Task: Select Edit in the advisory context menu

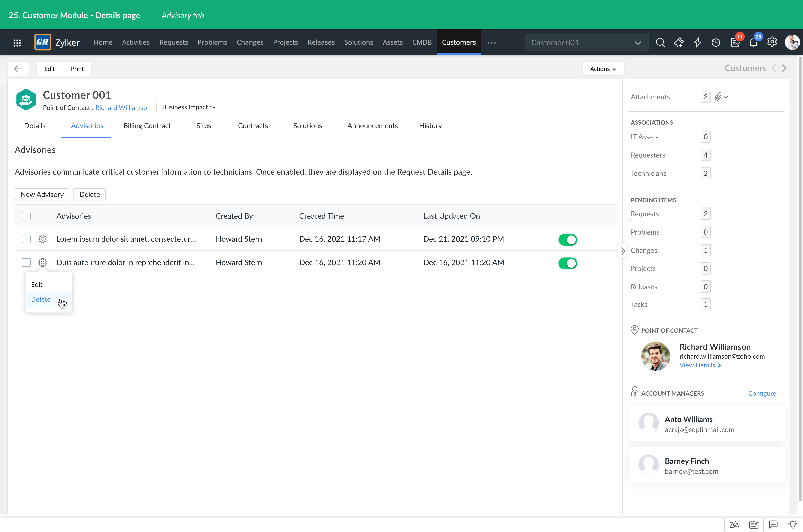Action: click(x=48, y=284)
